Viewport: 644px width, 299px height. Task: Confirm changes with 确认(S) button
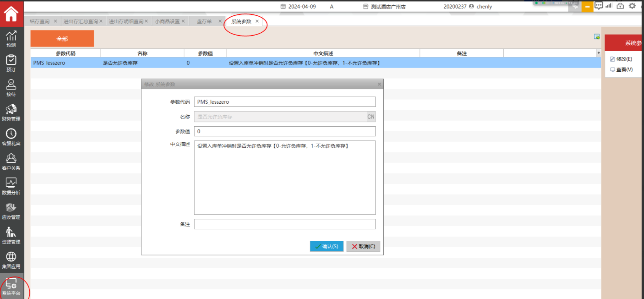[327, 246]
